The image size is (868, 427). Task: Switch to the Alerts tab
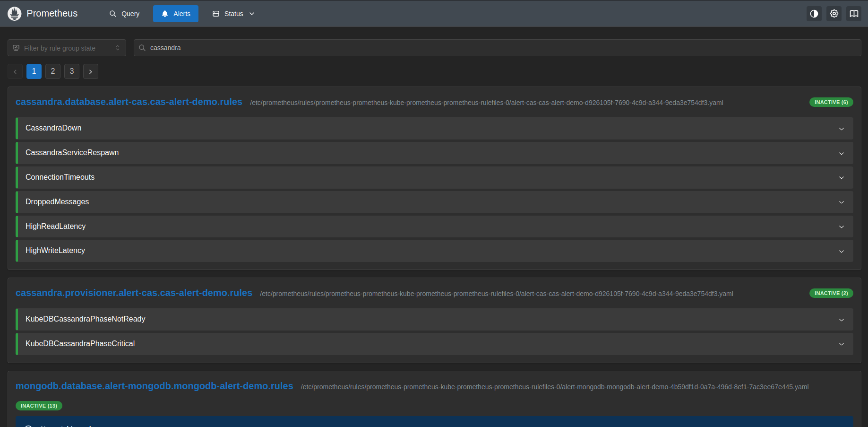(x=176, y=14)
